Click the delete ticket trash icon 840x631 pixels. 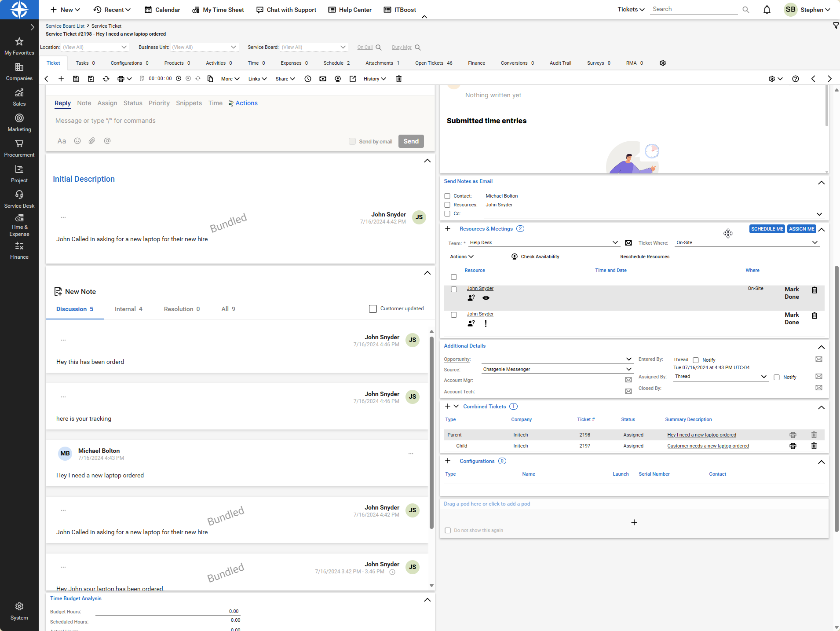[399, 79]
